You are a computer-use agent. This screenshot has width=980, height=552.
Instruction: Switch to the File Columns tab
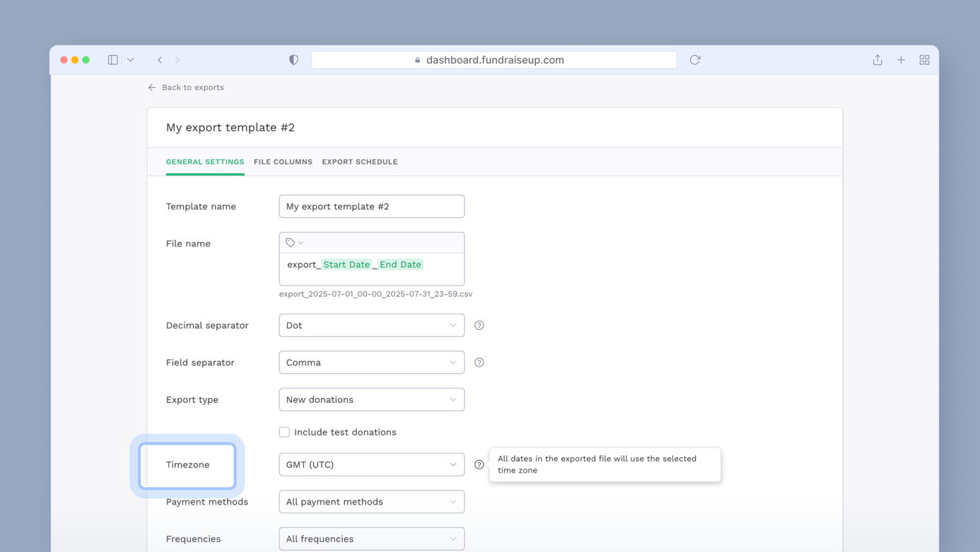[283, 162]
